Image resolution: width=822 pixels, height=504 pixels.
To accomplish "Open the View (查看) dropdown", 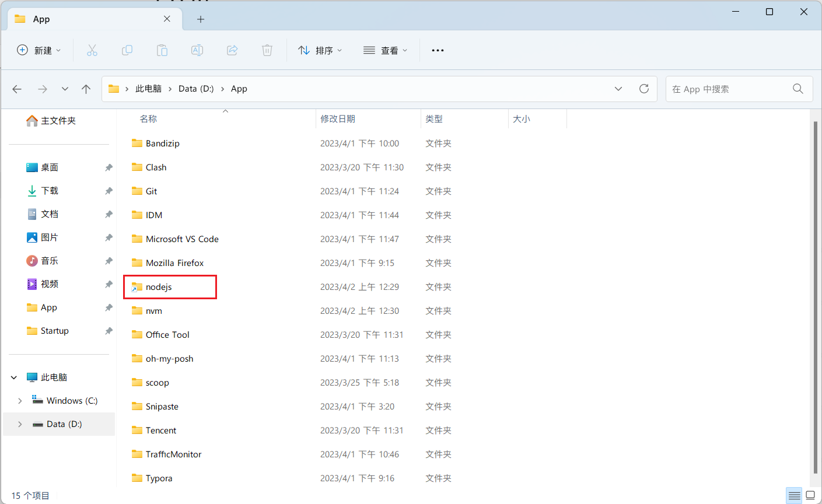I will click(x=385, y=50).
